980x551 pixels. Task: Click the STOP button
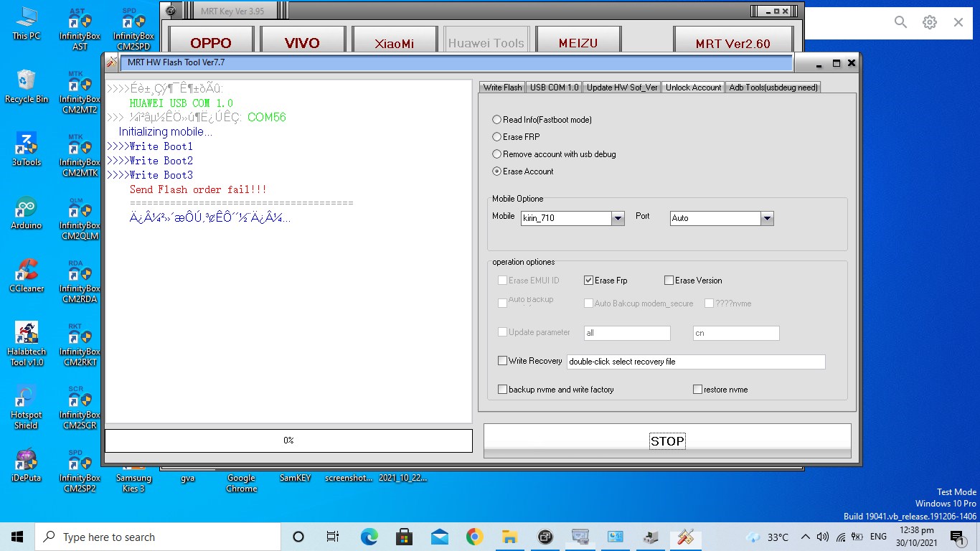point(667,441)
